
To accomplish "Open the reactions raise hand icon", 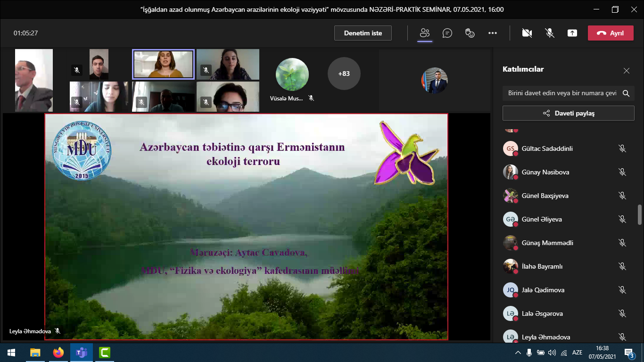I will 470,33.
